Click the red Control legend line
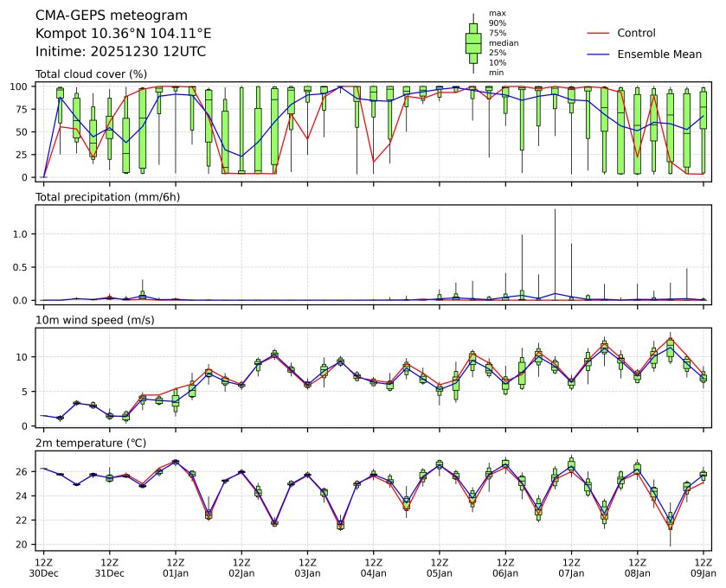This screenshot has width=726, height=588. [x=599, y=34]
